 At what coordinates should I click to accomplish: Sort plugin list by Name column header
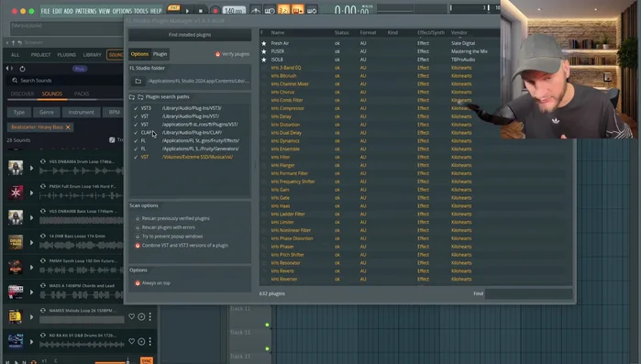point(278,33)
